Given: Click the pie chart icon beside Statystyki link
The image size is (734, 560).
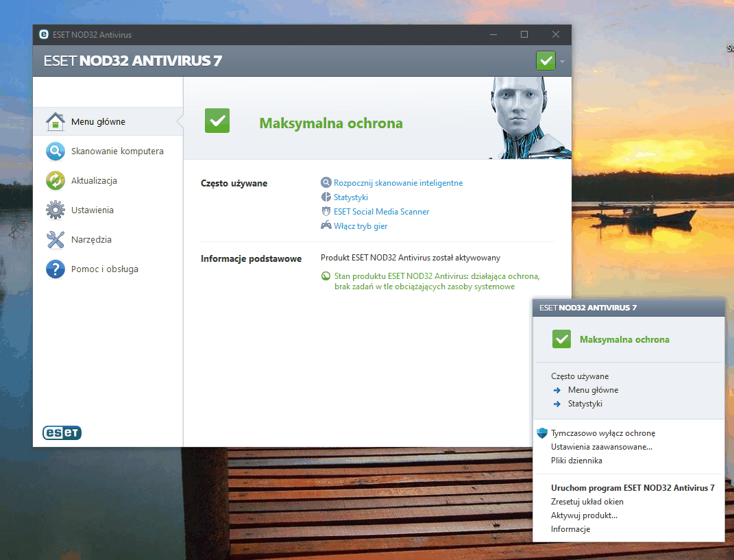Looking at the screenshot, I should 326,197.
